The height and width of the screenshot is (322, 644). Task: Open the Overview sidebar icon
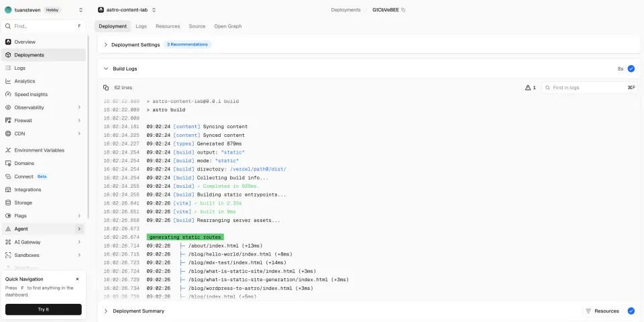click(x=8, y=42)
